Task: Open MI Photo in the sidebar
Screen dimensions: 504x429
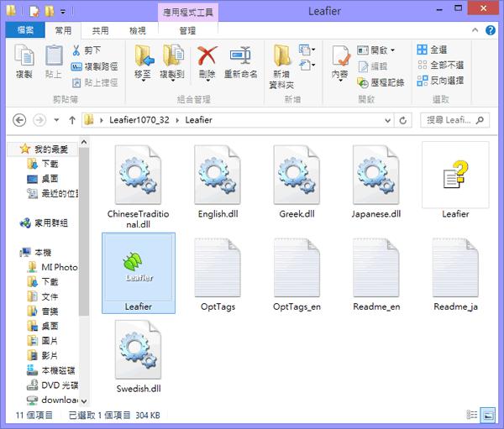Action: (53, 267)
